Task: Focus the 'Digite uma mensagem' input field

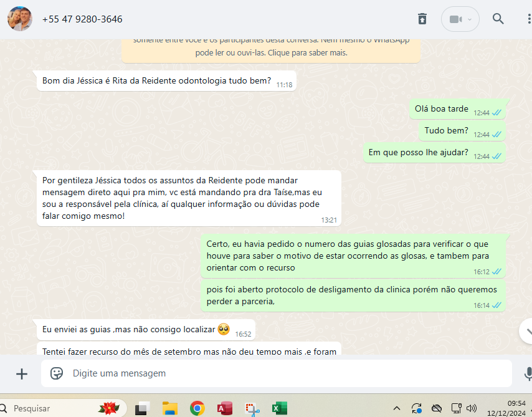Action: click(x=280, y=373)
